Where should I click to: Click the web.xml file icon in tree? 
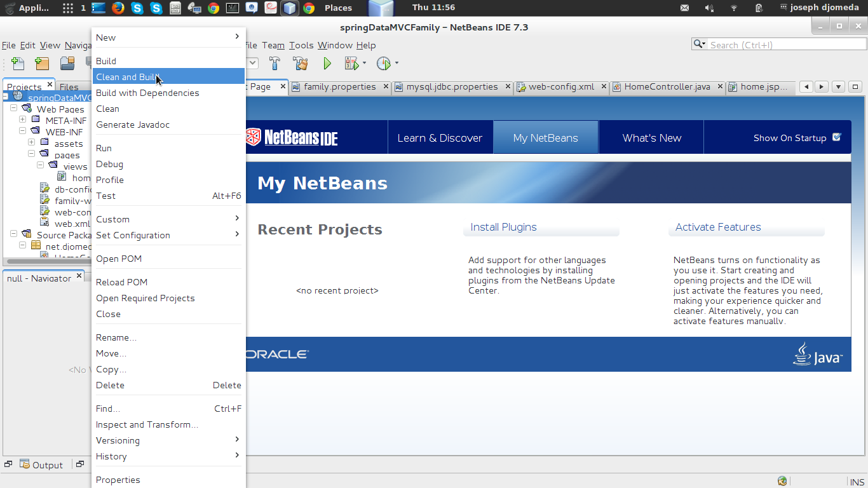coord(44,223)
